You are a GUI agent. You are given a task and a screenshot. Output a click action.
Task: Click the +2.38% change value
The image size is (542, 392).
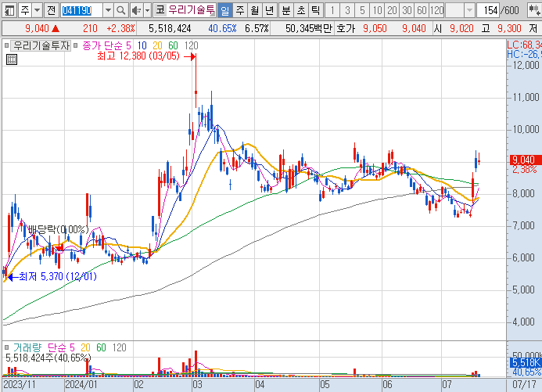click(120, 28)
